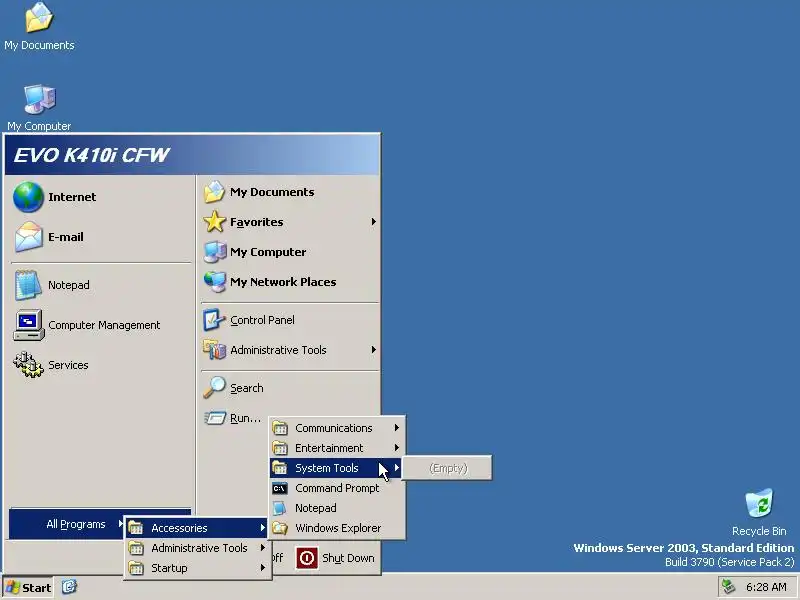Click the network tray icon beside clock
Image resolution: width=800 pixels, height=600 pixels.
click(x=729, y=587)
